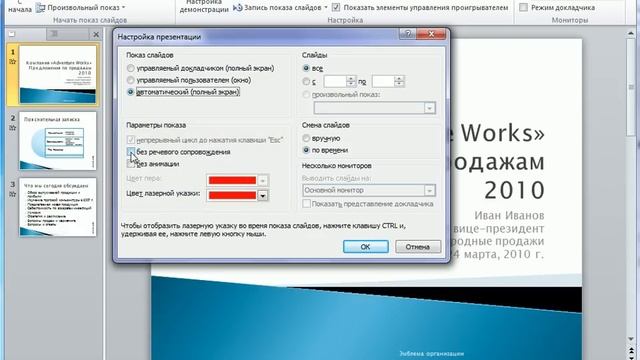Choose slide range 'с … по' radio button

point(306,82)
